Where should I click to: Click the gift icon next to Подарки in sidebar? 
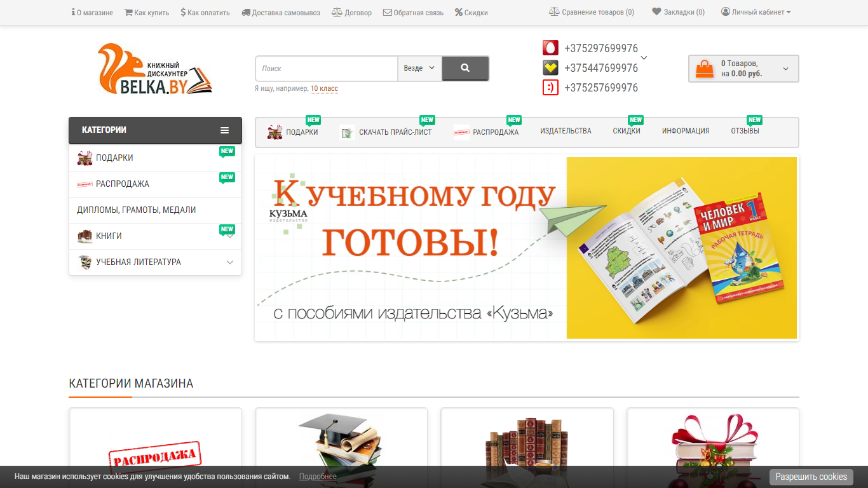[85, 158]
